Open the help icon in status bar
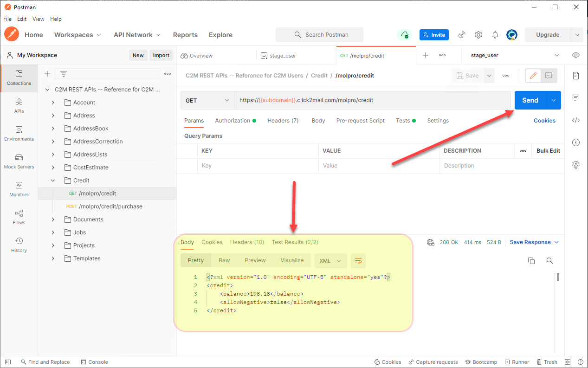The width and height of the screenshot is (588, 368). click(x=580, y=362)
